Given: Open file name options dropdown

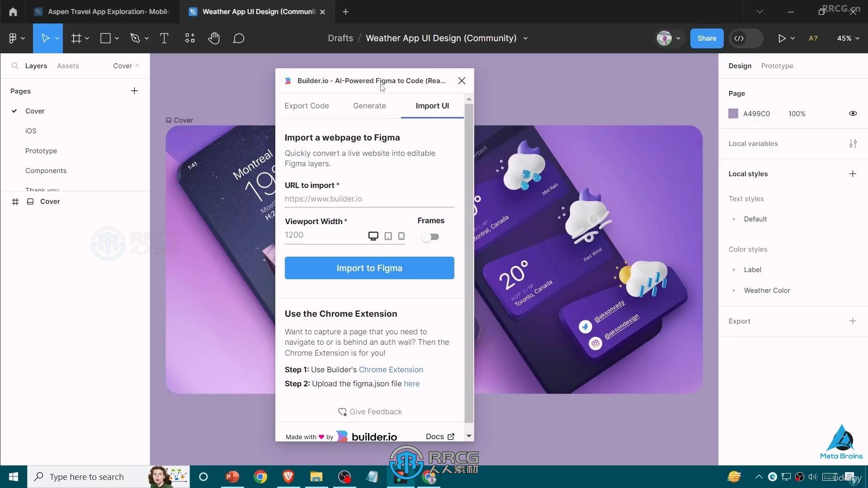Looking at the screenshot, I should pos(525,38).
